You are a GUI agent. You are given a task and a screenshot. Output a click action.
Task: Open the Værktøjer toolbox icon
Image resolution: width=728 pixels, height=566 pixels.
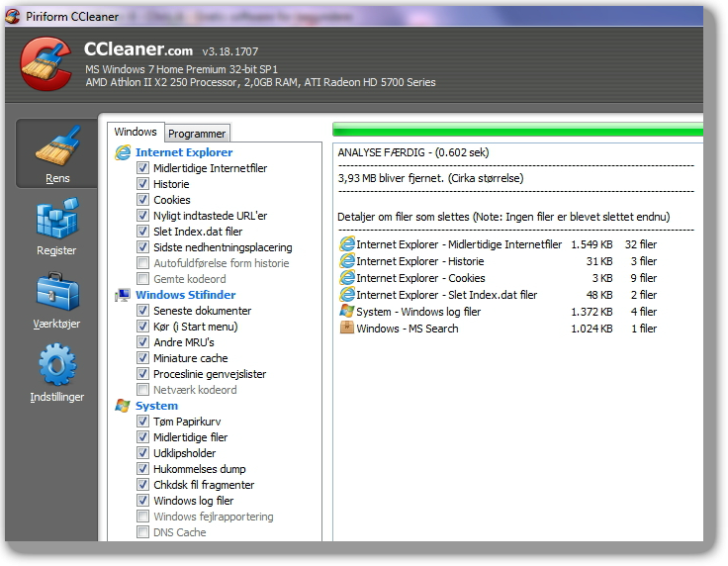57,292
